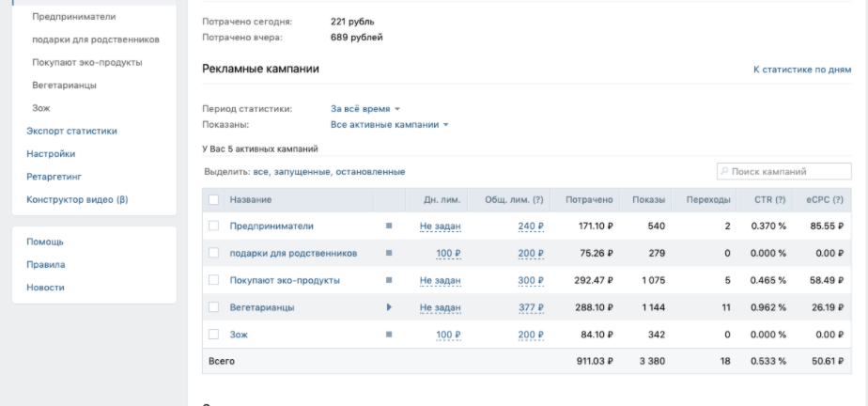Open Предприниматели campaign in table
Image resolution: width=868 pixels, height=406 pixels.
pos(271,226)
